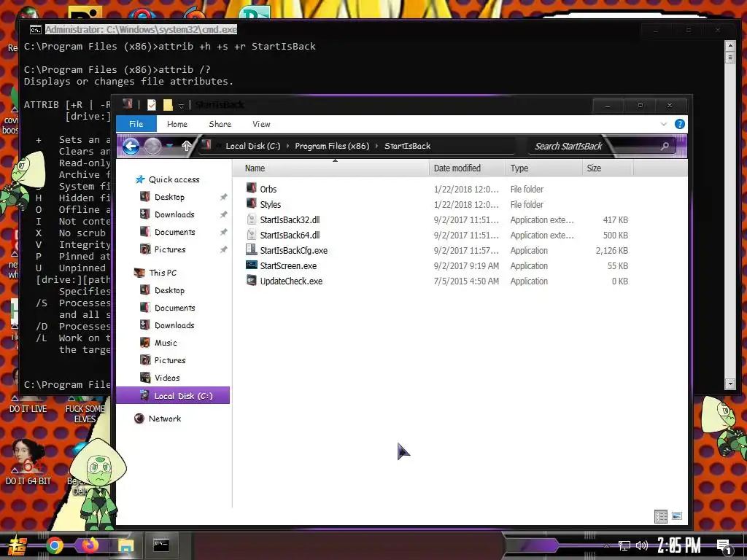Go back using the Explorer back arrow
Screen dimensions: 747x560
[131, 146]
